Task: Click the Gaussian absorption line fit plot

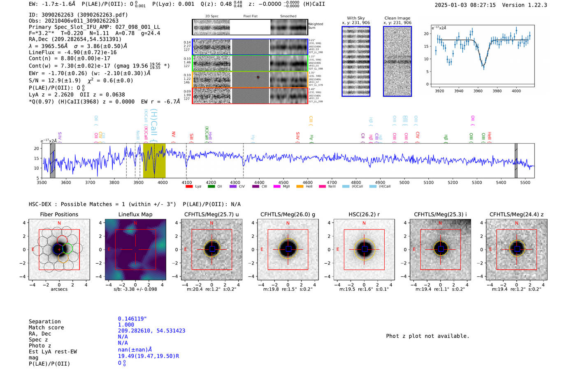Action: click(x=482, y=56)
